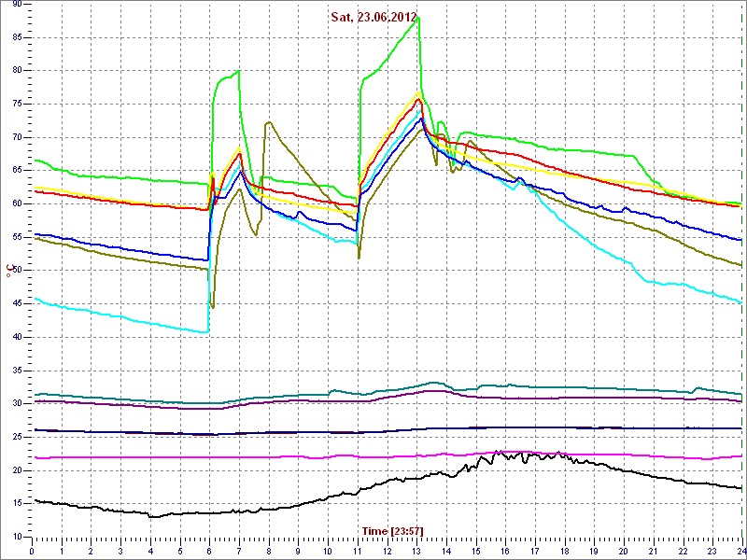Click hour label '7' on time axis
Screen dimensions: 747x560
pyautogui.click(x=239, y=549)
